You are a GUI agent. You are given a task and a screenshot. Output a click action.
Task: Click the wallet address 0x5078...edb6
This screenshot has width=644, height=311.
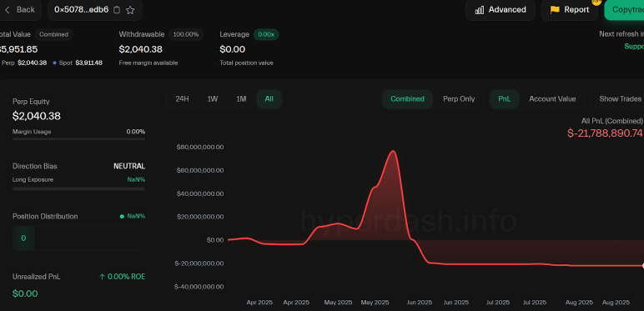tap(81, 9)
